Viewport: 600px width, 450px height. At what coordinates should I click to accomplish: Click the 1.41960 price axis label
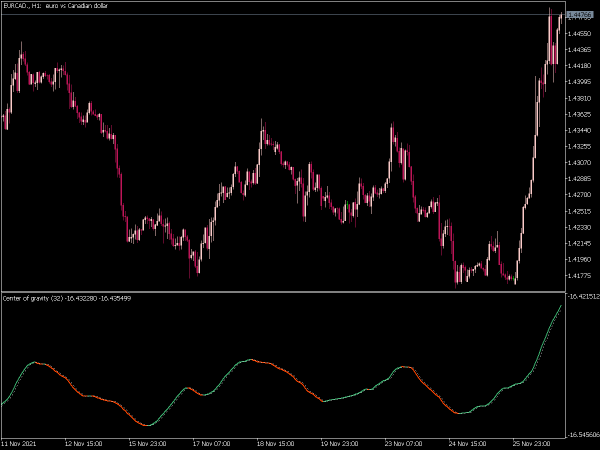[x=579, y=259]
